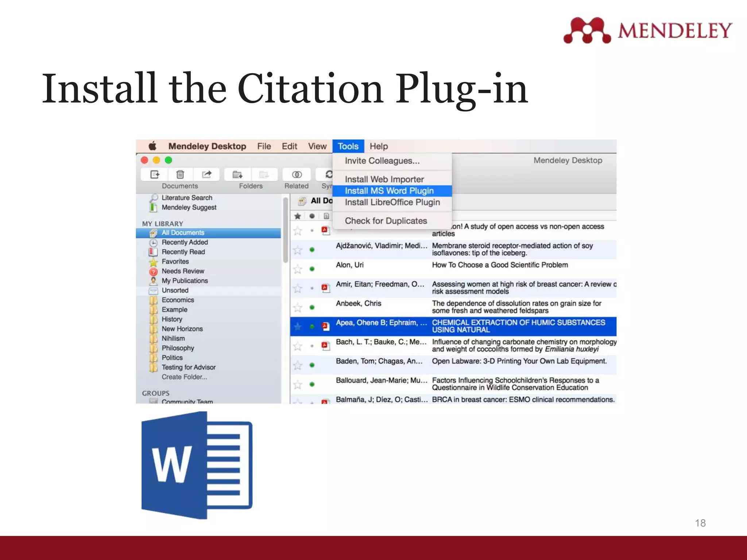The width and height of the screenshot is (747, 560).
Task: Click the trash delete documents icon
Action: pos(180,174)
